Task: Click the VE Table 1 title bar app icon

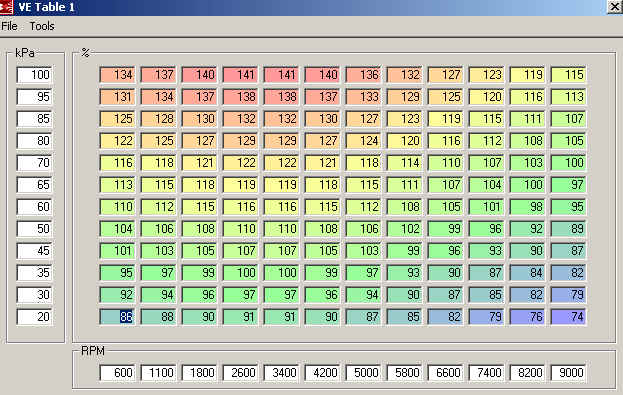Action: pyautogui.click(x=6, y=7)
